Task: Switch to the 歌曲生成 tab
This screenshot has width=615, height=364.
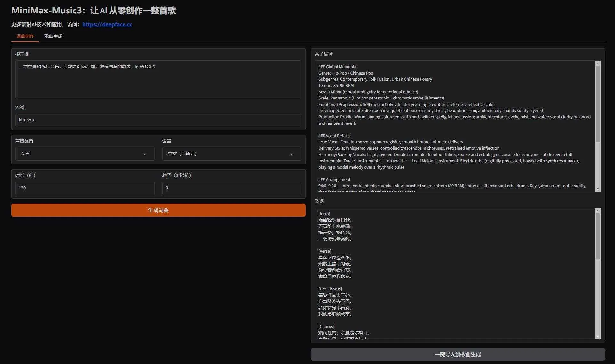Action: (x=53, y=36)
